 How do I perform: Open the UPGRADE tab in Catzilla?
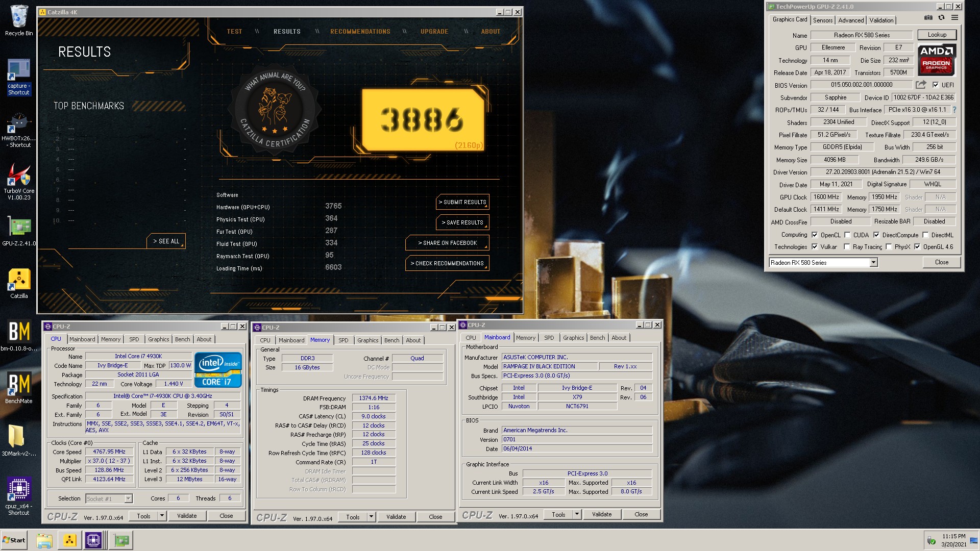coord(434,32)
